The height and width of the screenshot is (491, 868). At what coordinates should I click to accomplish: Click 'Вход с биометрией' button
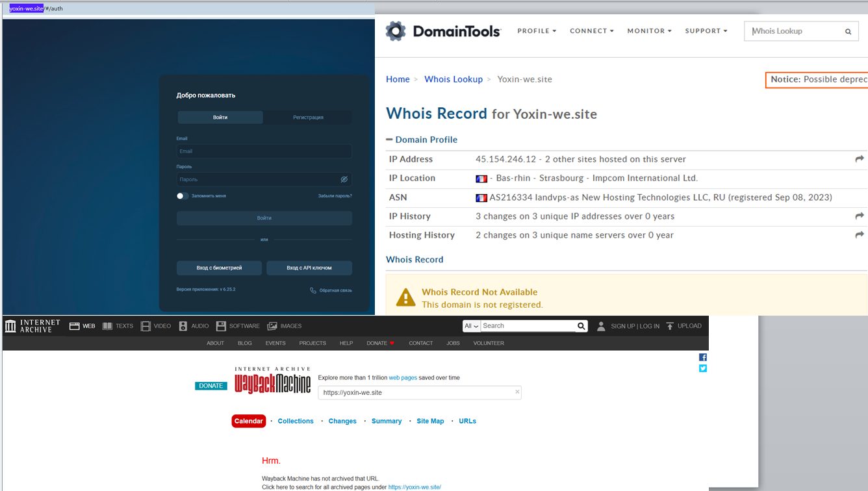[x=219, y=268]
